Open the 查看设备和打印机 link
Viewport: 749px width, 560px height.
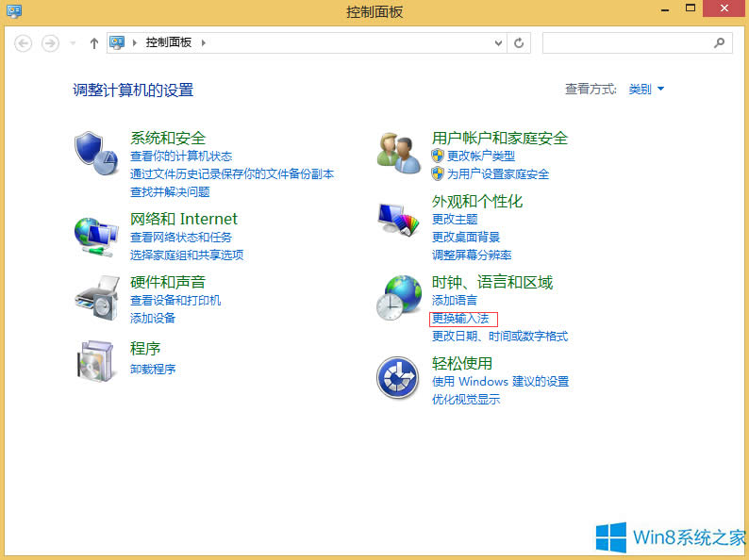(175, 300)
